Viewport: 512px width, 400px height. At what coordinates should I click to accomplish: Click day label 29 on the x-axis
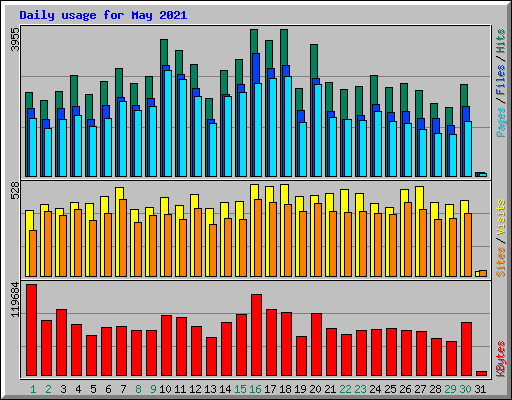450,389
